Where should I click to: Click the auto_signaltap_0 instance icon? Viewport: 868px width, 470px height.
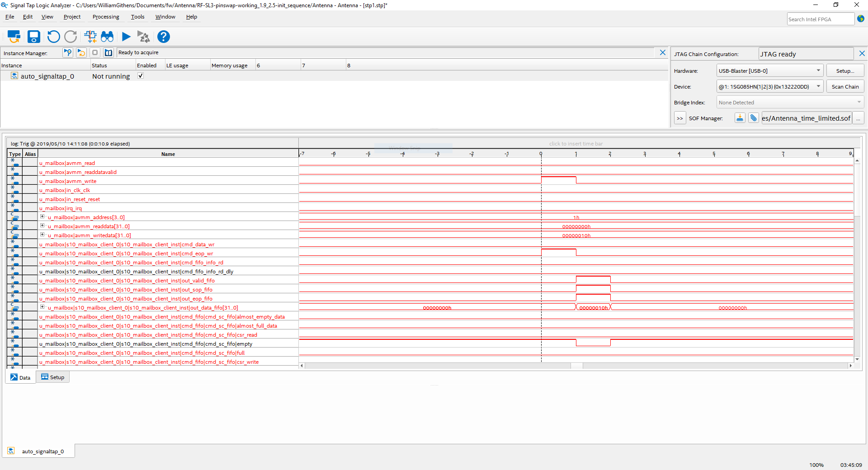click(x=14, y=76)
